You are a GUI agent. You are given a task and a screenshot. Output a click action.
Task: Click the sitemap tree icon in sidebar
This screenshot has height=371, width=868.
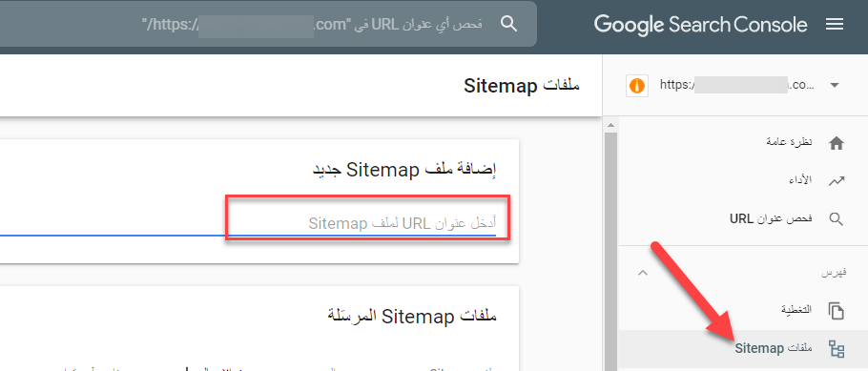tap(836, 348)
